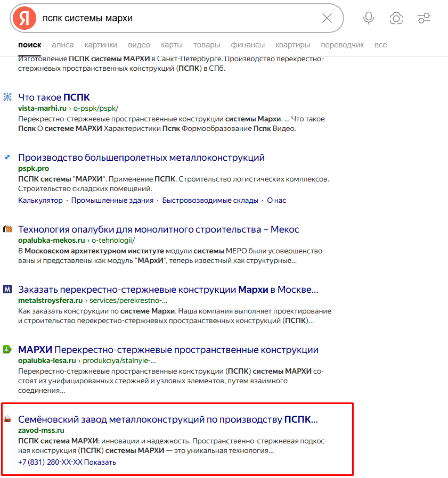Click the opalubka-mekos.ru favicon
The image size is (448, 478).
7,229
